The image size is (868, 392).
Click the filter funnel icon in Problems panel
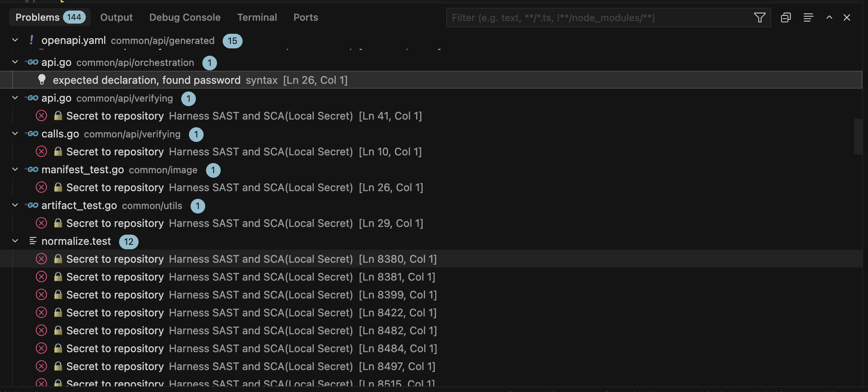click(x=759, y=17)
